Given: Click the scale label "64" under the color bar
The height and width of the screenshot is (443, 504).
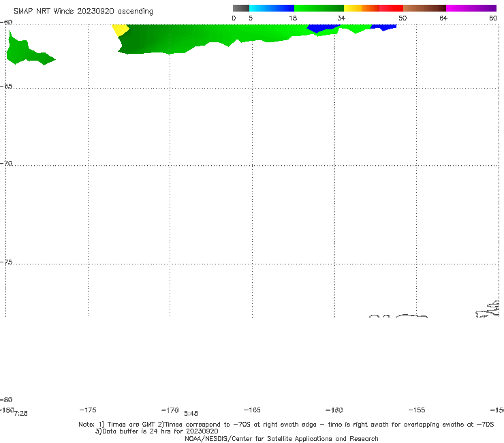Looking at the screenshot, I should point(443,18).
